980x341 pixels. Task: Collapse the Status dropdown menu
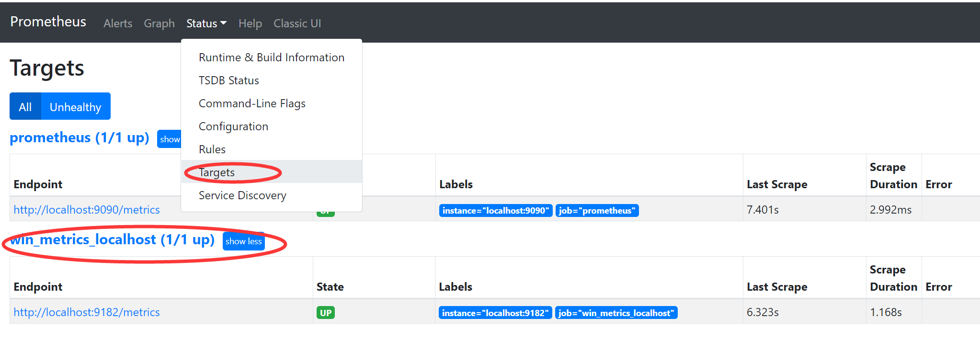[x=206, y=23]
